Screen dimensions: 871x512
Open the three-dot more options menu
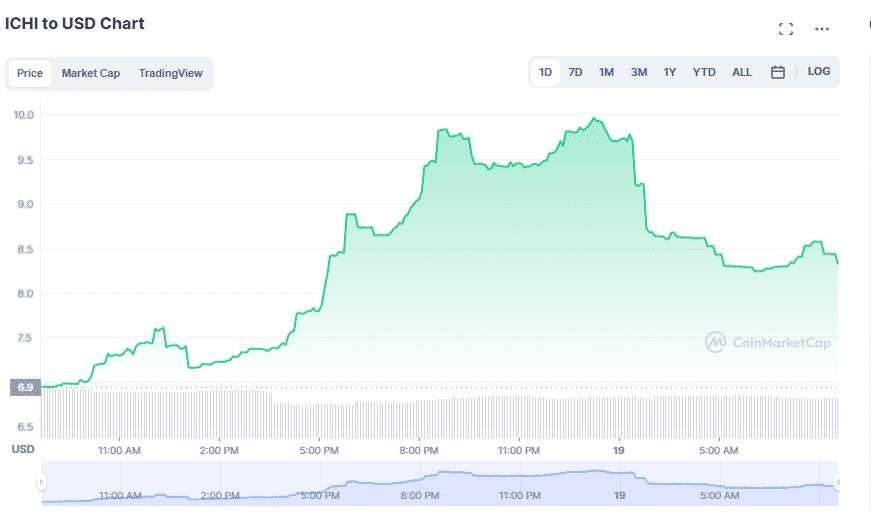tap(822, 29)
